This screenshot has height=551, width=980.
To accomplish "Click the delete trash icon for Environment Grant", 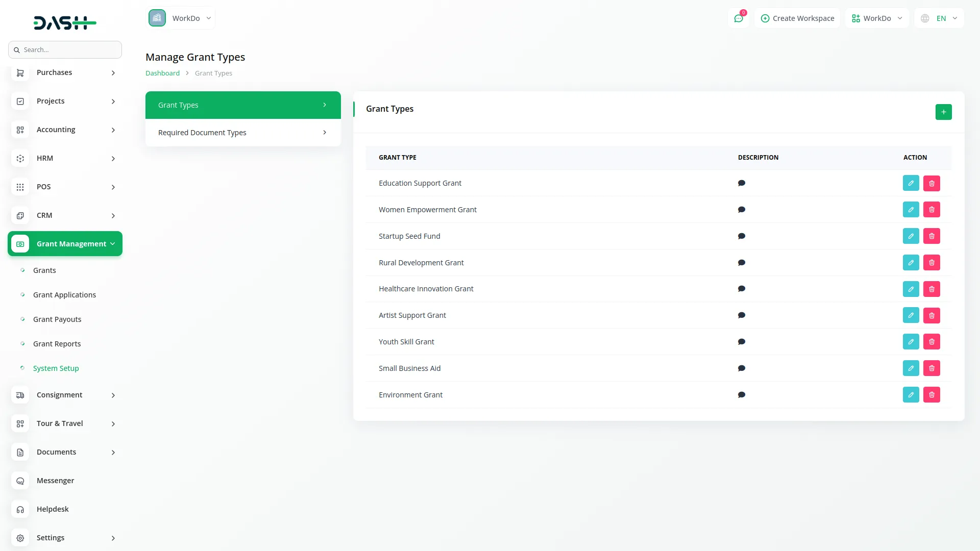I will pos(932,394).
